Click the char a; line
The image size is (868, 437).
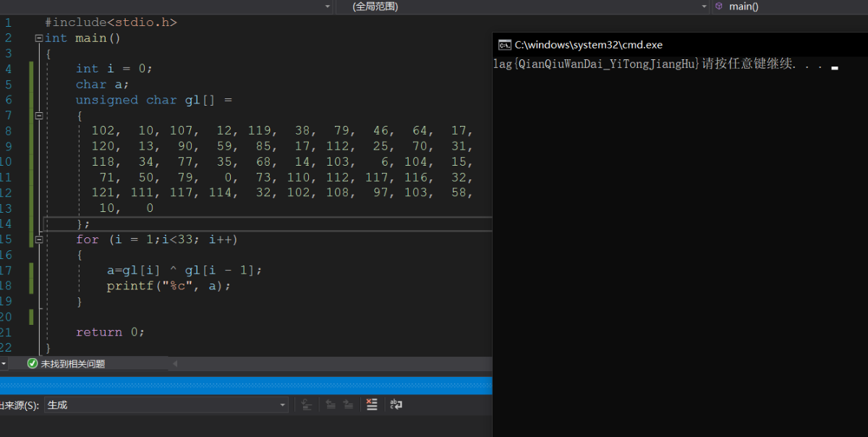pos(103,84)
